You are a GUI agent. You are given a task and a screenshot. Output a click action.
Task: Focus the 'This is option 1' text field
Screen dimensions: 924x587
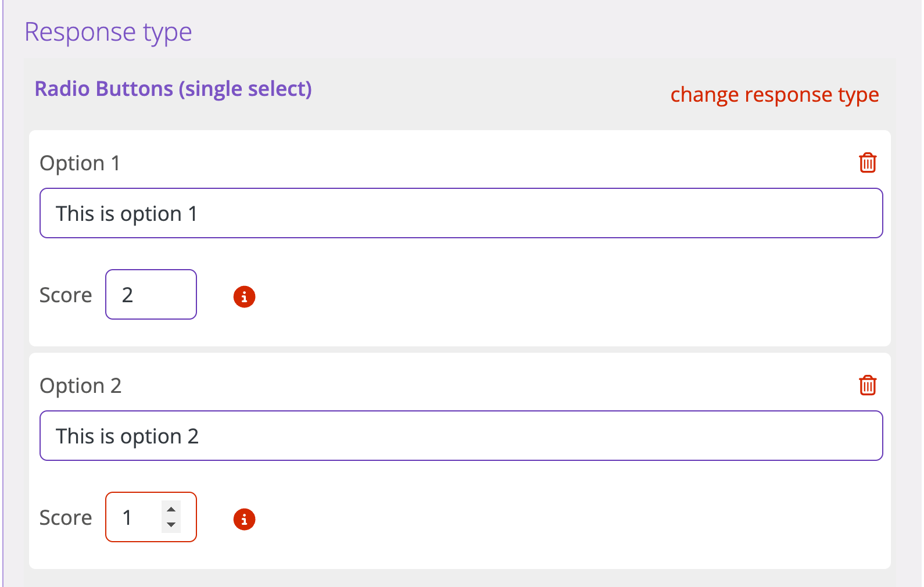tap(461, 213)
